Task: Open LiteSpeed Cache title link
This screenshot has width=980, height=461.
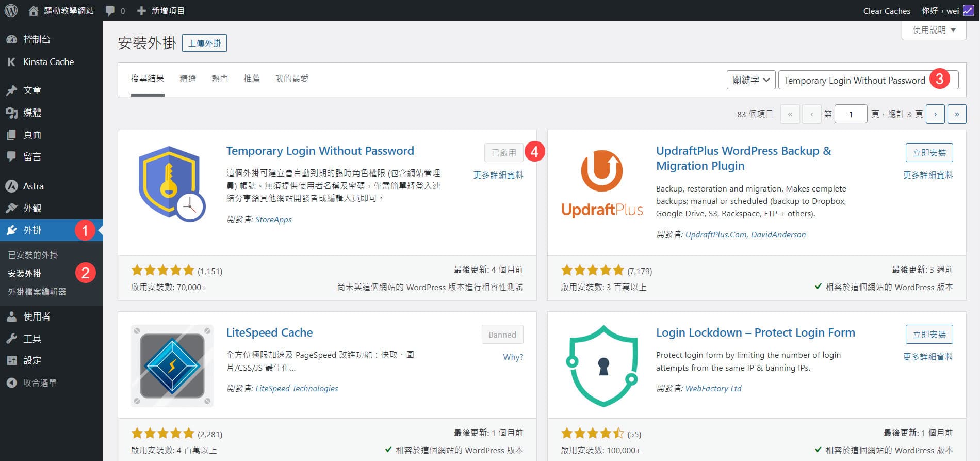Action: pos(269,332)
